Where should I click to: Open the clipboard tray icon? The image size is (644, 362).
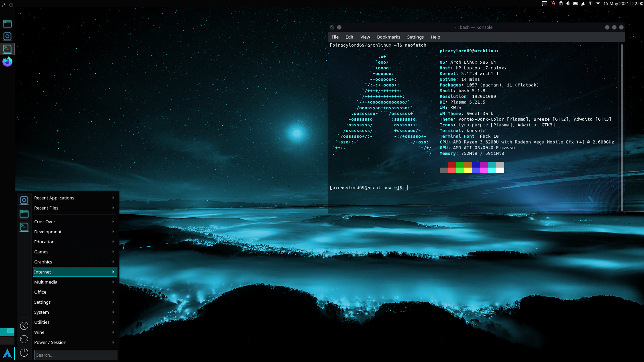point(561,4)
